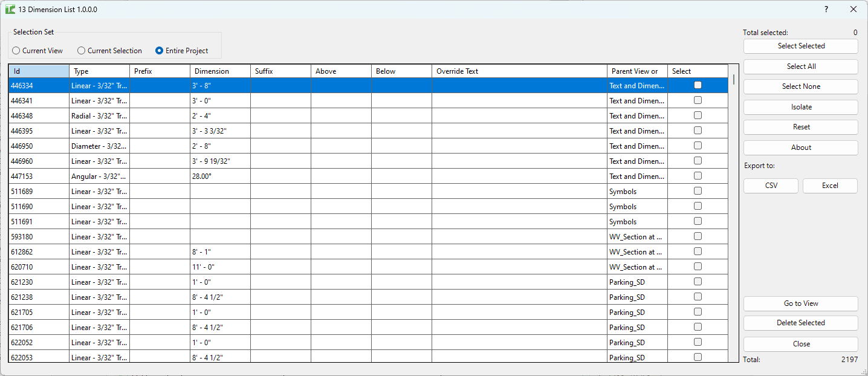Close the Dimension List window
868x376 pixels.
(x=853, y=10)
